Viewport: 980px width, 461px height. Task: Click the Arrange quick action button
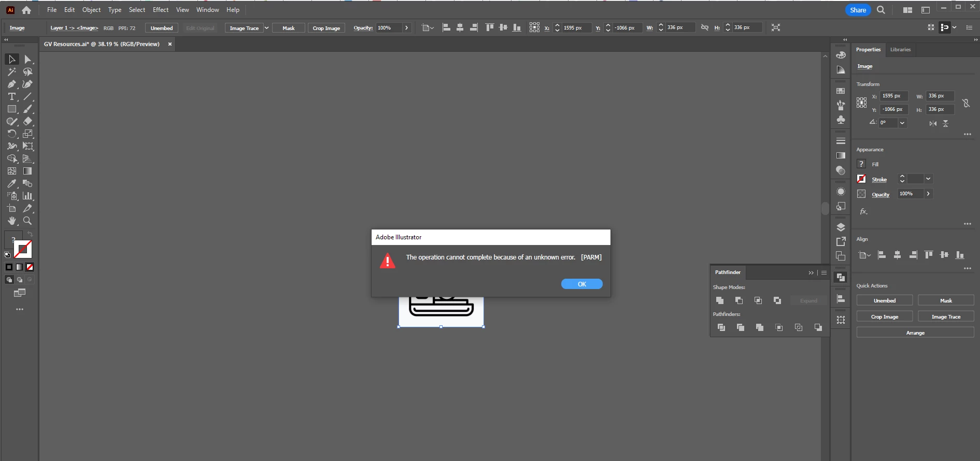click(915, 333)
